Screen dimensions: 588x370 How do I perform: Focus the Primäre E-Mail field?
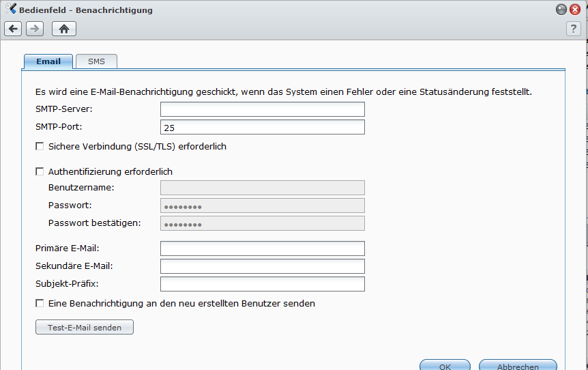coord(263,248)
